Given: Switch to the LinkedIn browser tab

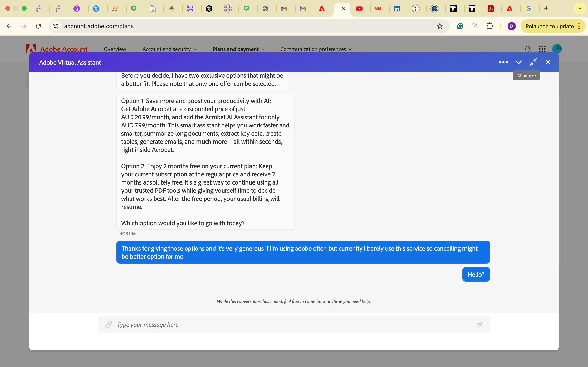Looking at the screenshot, I should click(397, 9).
